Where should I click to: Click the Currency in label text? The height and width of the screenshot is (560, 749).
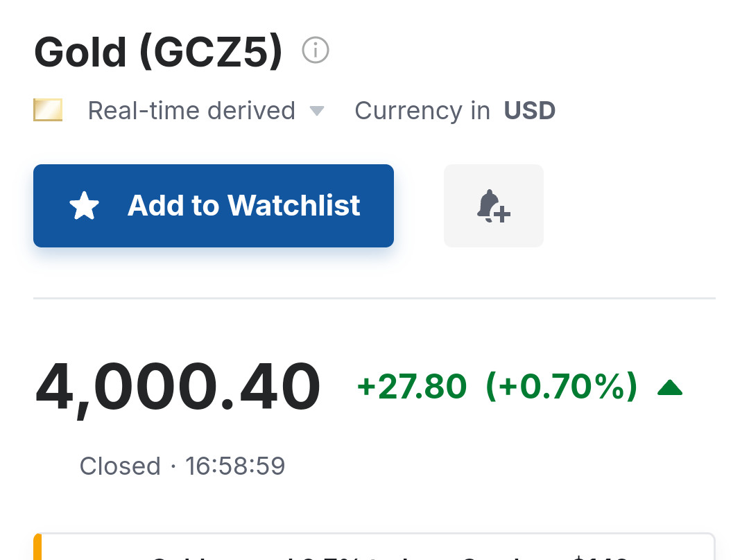[x=422, y=111]
